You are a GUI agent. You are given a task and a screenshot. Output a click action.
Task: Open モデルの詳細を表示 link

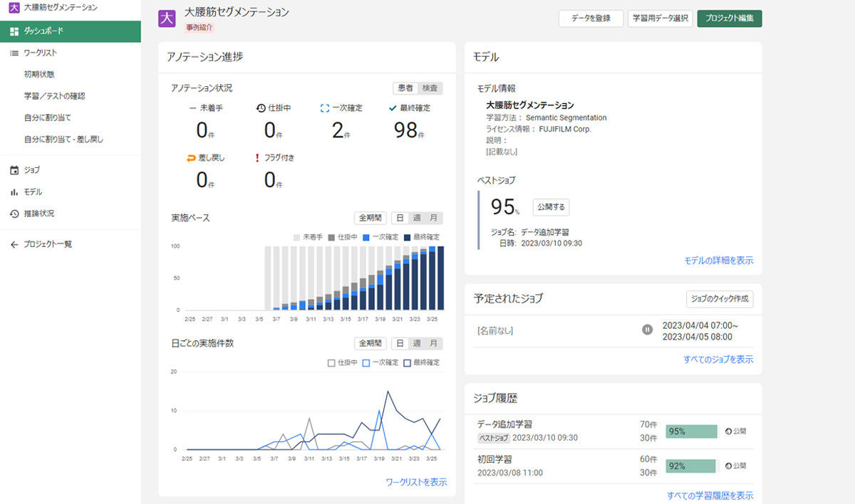pos(718,261)
